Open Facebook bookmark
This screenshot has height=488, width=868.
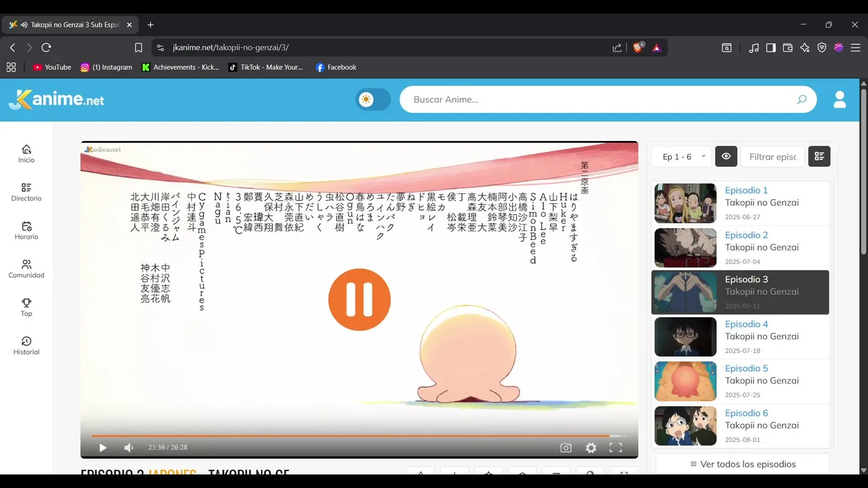[336, 67]
